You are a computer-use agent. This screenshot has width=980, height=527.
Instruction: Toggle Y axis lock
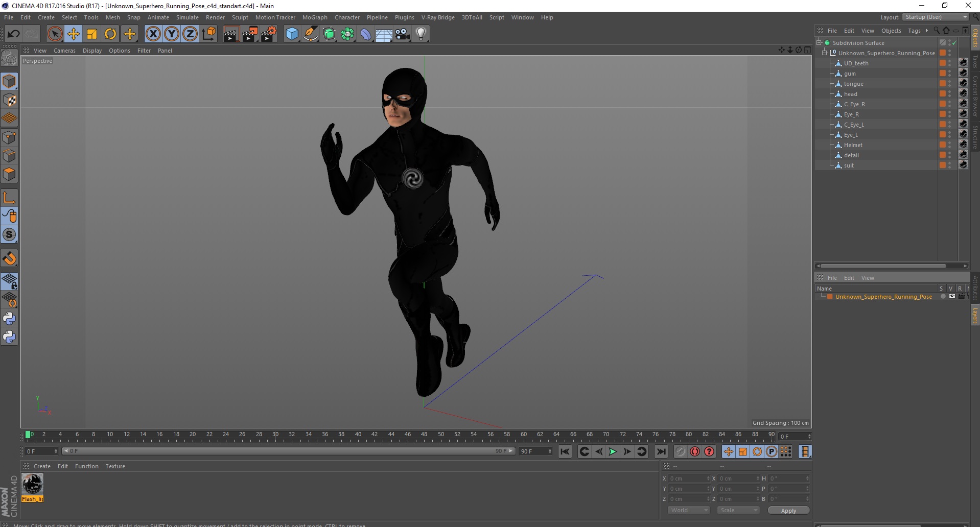point(172,34)
